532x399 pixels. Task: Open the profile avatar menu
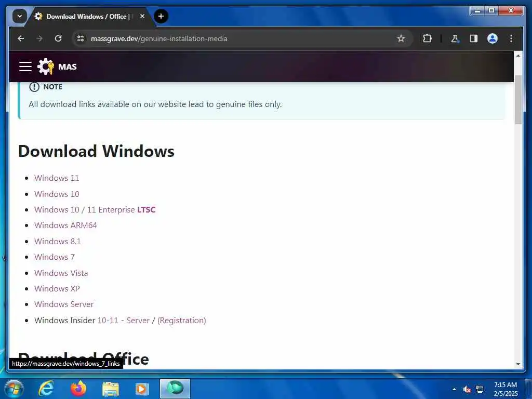pyautogui.click(x=493, y=38)
